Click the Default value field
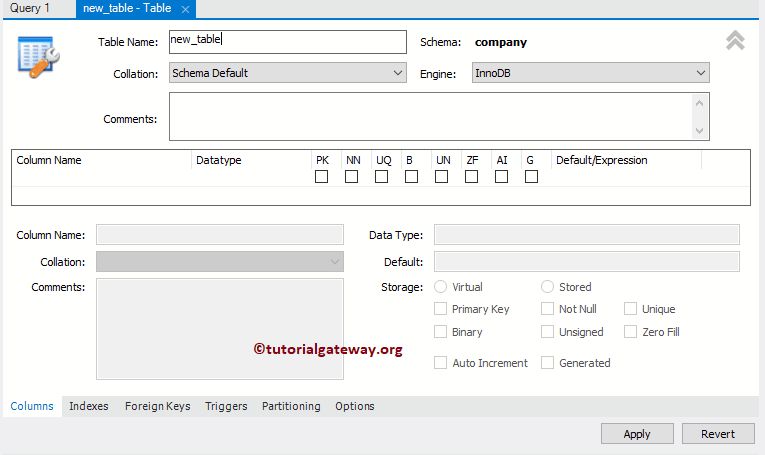The image size is (765, 455). (587, 261)
